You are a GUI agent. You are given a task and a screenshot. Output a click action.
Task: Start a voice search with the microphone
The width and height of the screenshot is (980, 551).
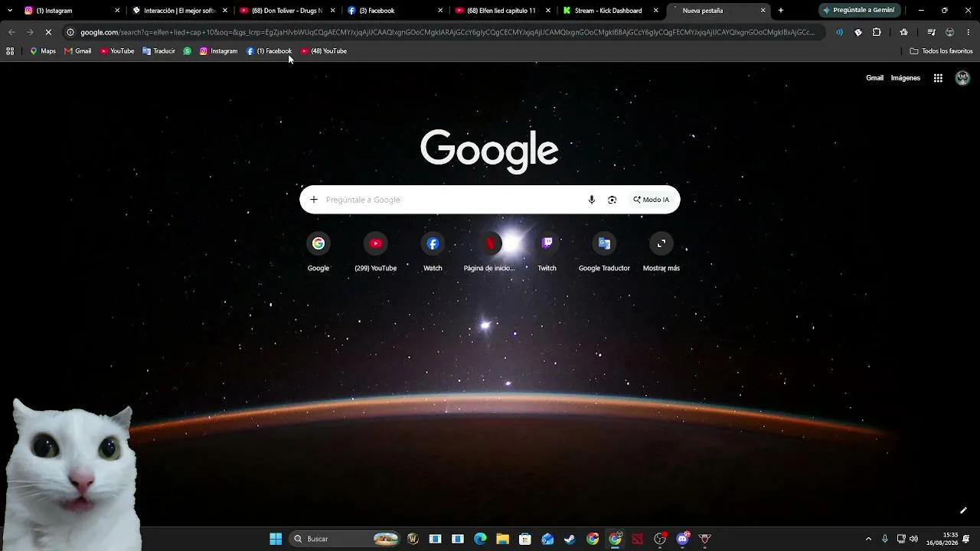(x=591, y=200)
